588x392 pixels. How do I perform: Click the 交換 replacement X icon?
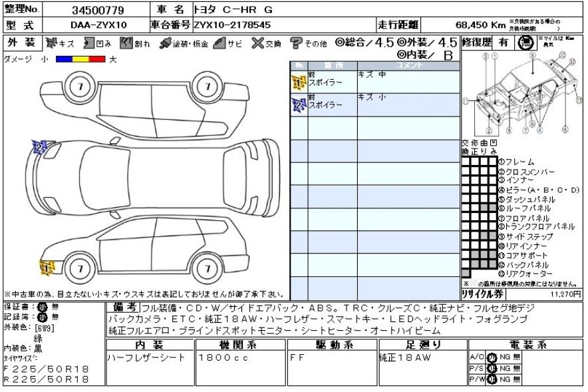[257, 44]
